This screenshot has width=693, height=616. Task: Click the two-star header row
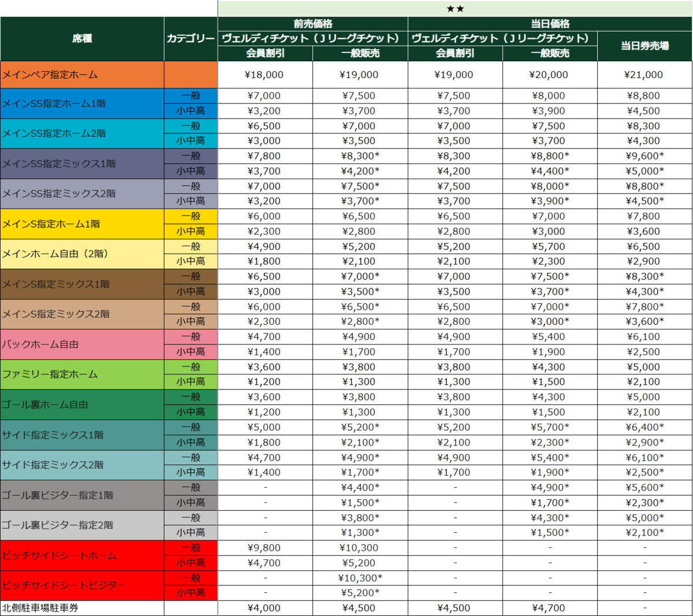click(455, 9)
